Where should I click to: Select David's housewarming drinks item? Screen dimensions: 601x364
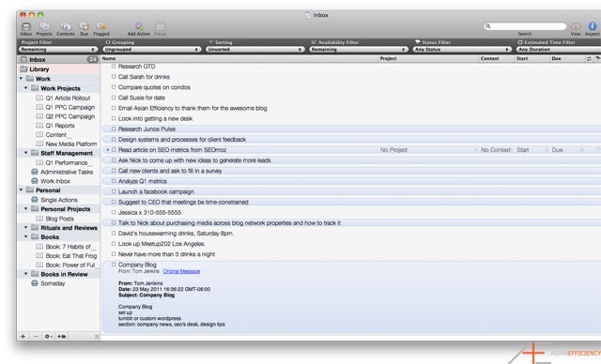[176, 234]
